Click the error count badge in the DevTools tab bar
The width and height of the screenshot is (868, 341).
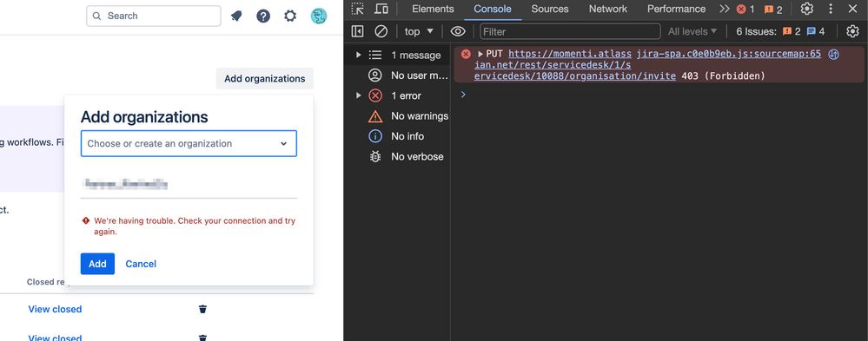[x=745, y=9]
